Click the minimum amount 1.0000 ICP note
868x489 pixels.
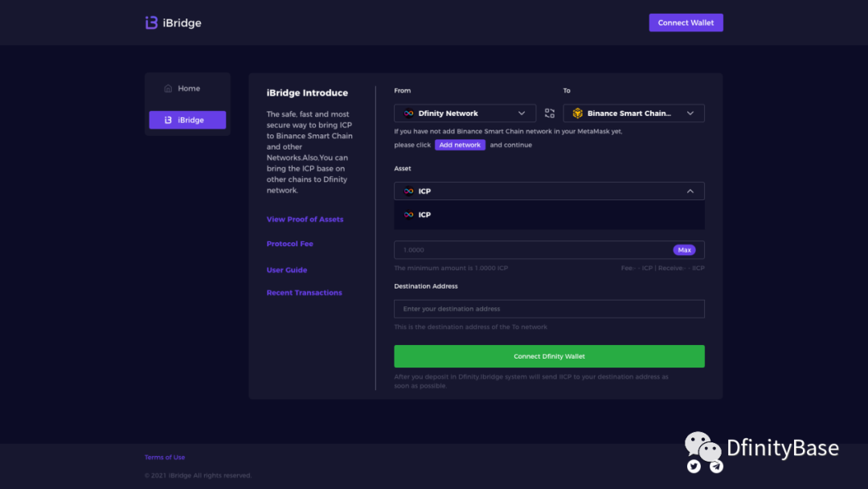[451, 268]
